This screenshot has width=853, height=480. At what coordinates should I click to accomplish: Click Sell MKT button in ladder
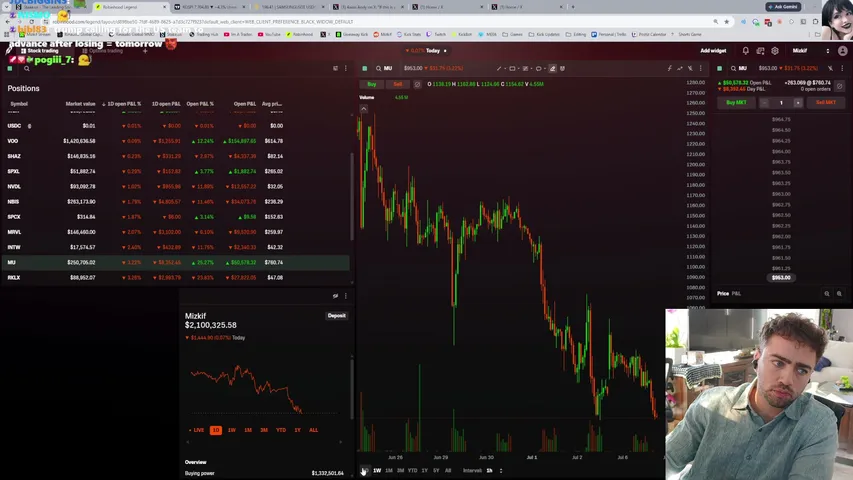coord(826,103)
